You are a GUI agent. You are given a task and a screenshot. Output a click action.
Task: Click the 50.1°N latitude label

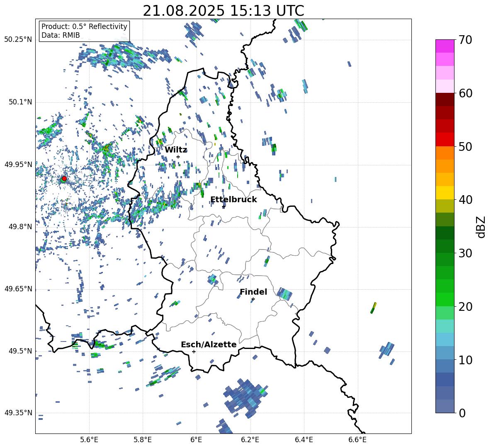click(20, 102)
